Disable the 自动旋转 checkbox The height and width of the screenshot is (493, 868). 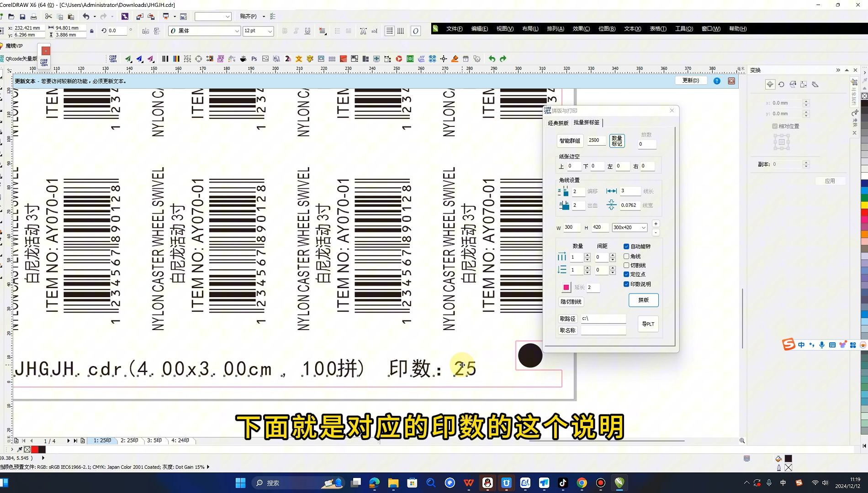(x=626, y=246)
